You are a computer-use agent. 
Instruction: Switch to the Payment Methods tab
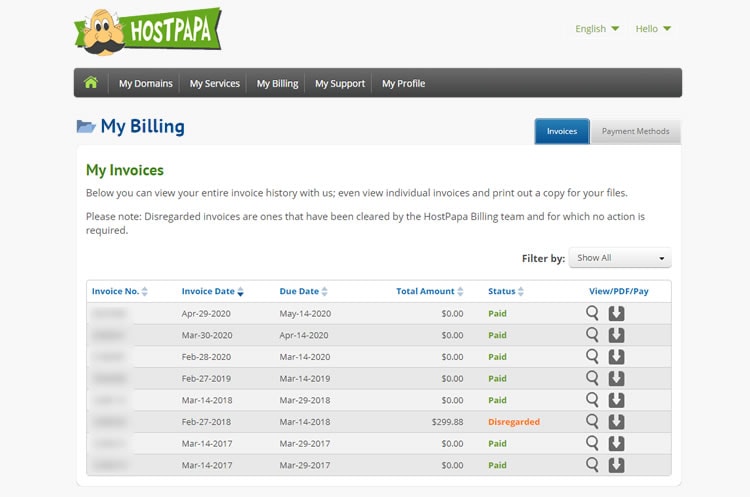pos(635,131)
